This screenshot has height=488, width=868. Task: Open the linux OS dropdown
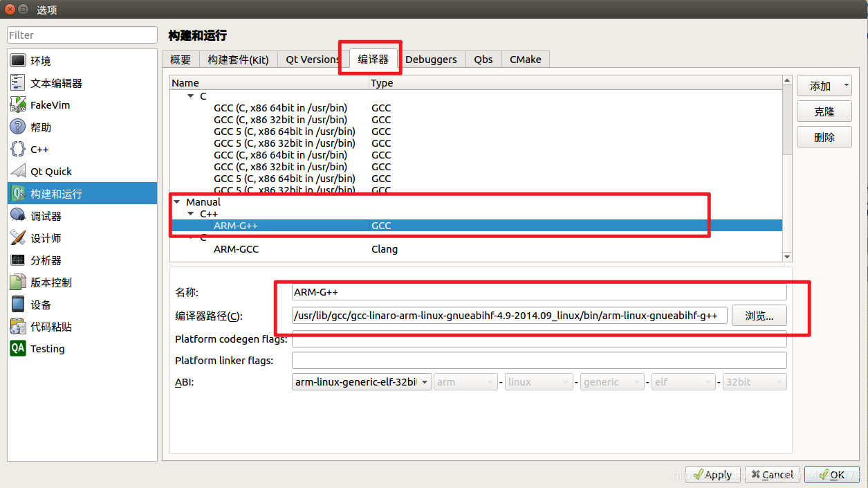point(539,382)
